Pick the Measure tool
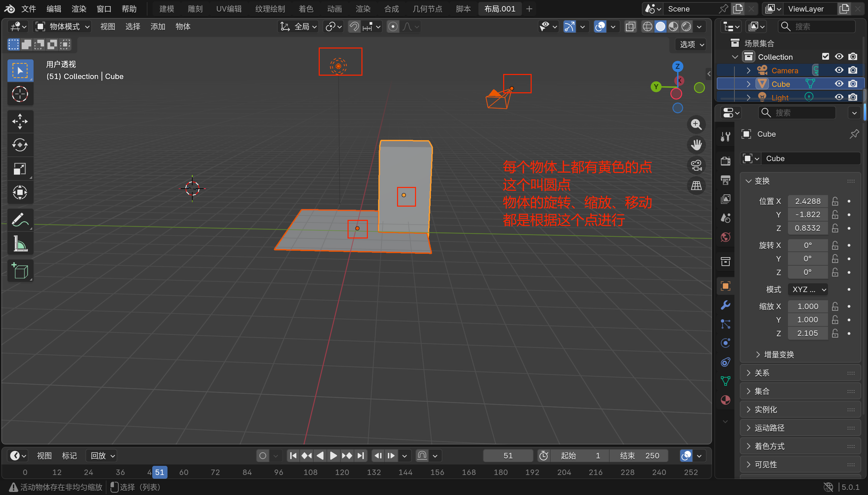 [20, 243]
